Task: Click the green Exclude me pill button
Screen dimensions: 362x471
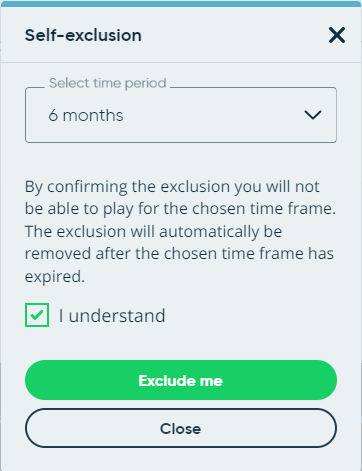Action: [x=181, y=380]
